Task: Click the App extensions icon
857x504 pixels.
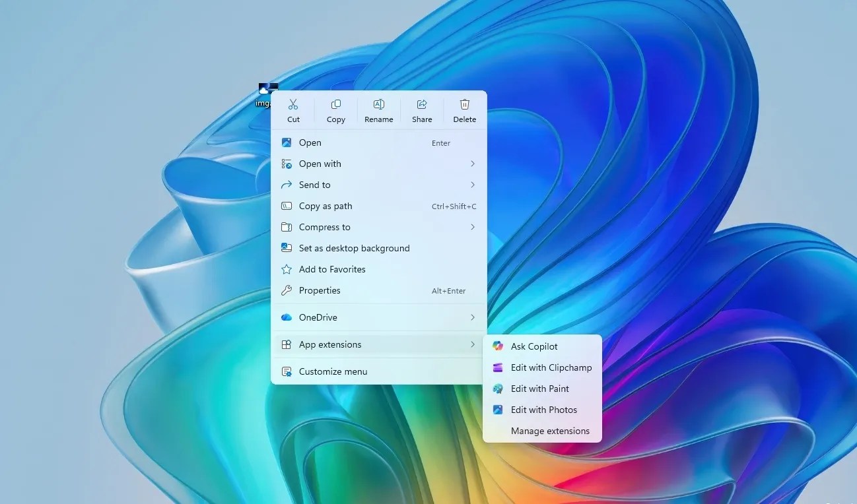Action: point(287,344)
